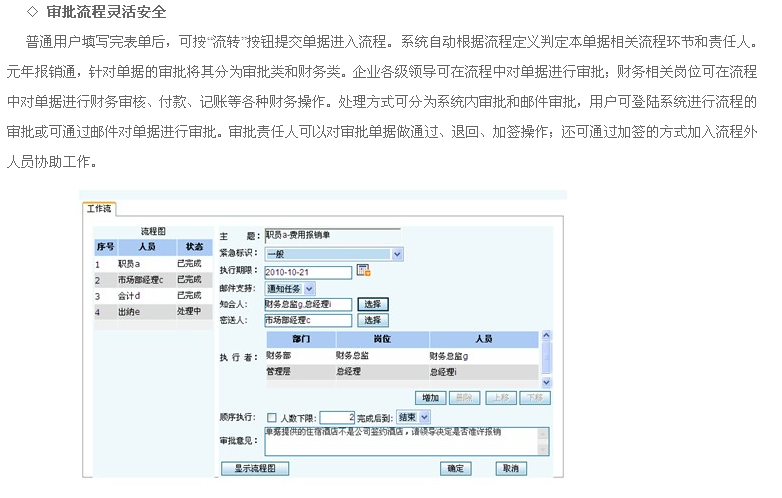Expand the 紧急标识 dropdown
Image resolution: width=782 pixels, height=498 pixels.
pos(397,254)
